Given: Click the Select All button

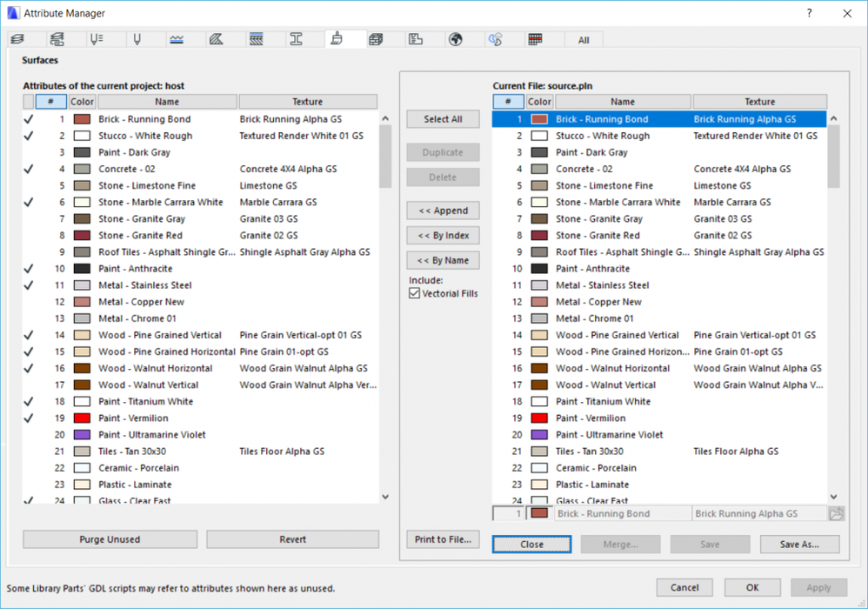Looking at the screenshot, I should point(443,119).
